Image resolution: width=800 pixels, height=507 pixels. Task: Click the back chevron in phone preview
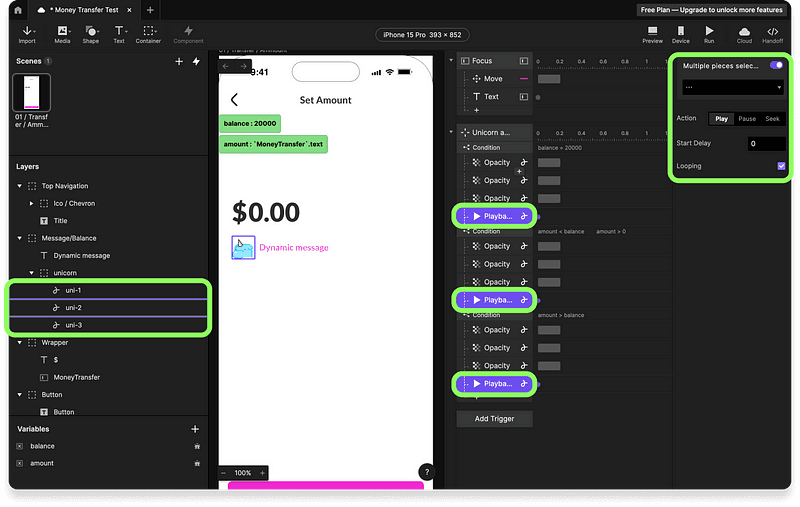click(234, 100)
